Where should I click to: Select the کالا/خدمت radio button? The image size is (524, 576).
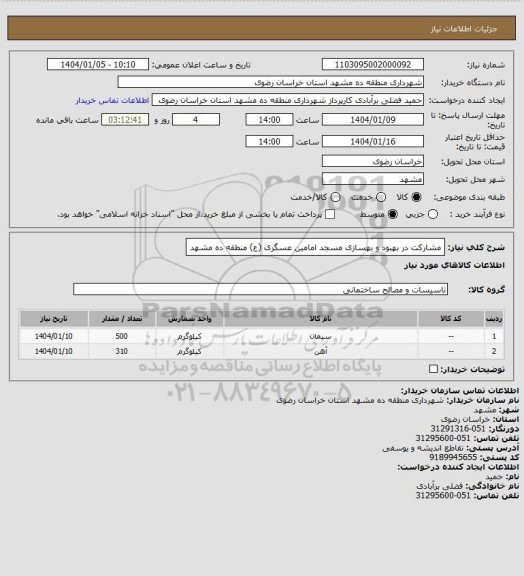pyautogui.click(x=335, y=197)
